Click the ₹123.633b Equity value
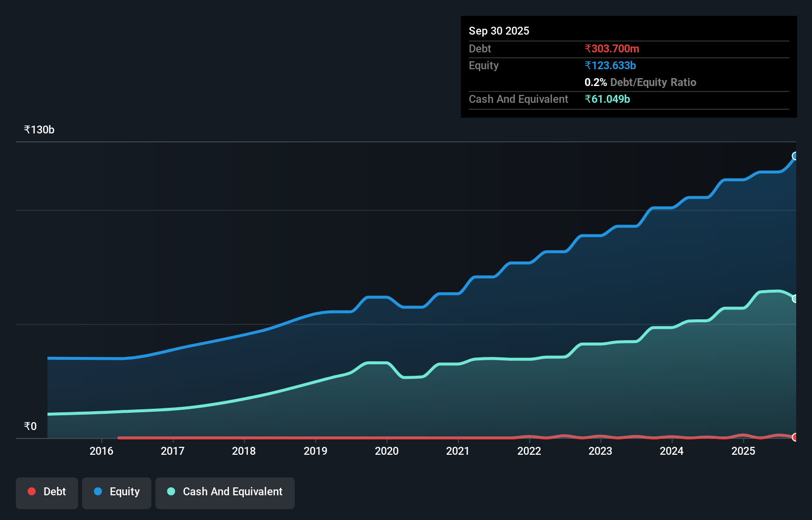The image size is (812, 520). coord(610,65)
